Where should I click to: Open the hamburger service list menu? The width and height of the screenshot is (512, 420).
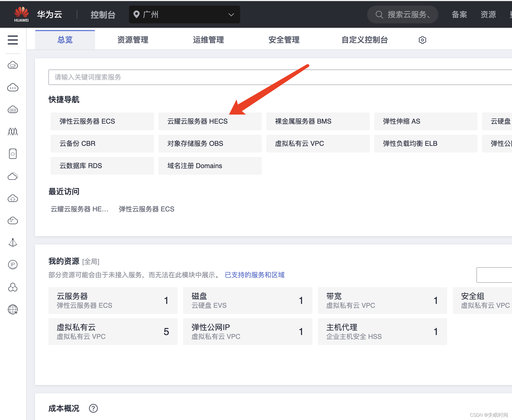[x=13, y=40]
